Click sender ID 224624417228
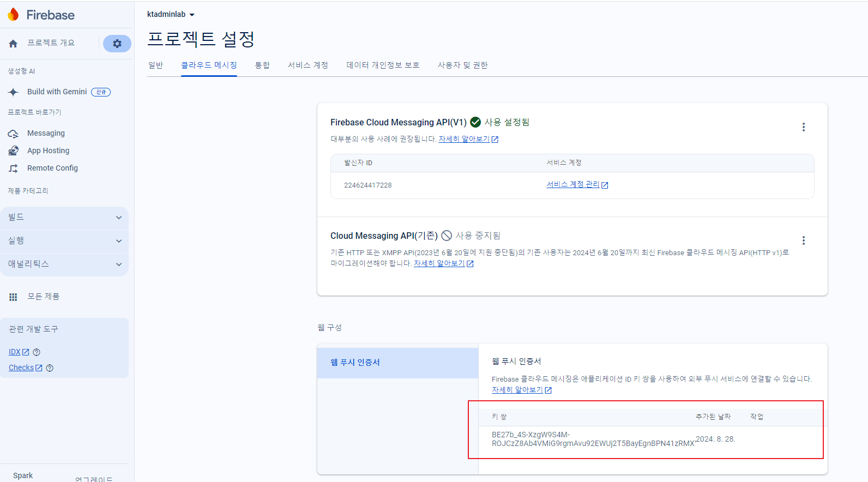 pyautogui.click(x=368, y=185)
